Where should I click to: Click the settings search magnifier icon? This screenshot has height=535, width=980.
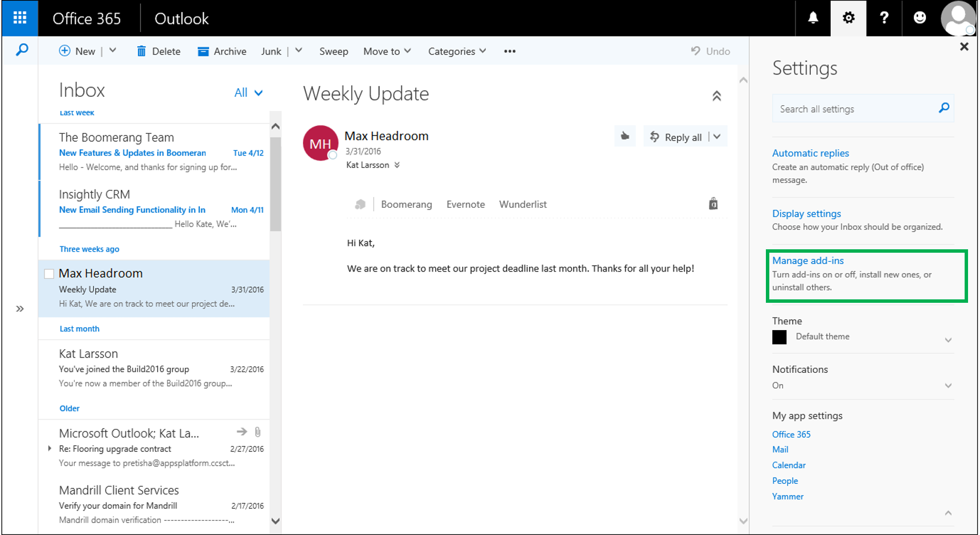pyautogui.click(x=944, y=108)
